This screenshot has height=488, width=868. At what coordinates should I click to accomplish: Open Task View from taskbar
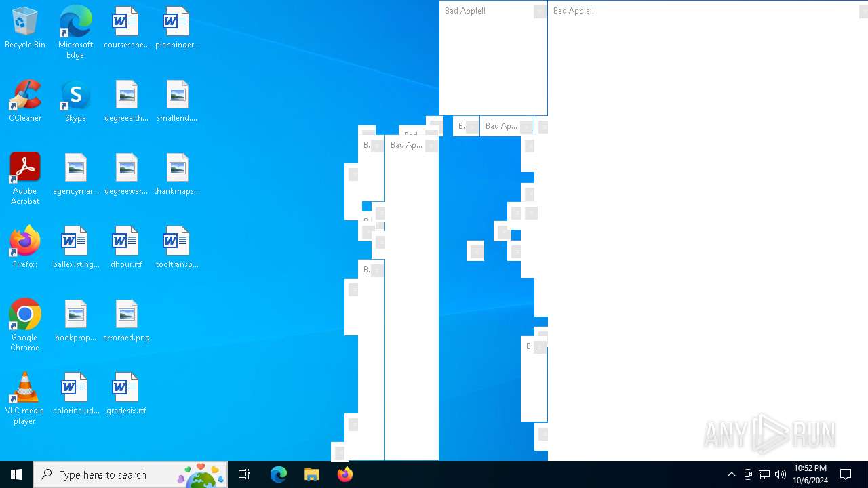tap(244, 474)
